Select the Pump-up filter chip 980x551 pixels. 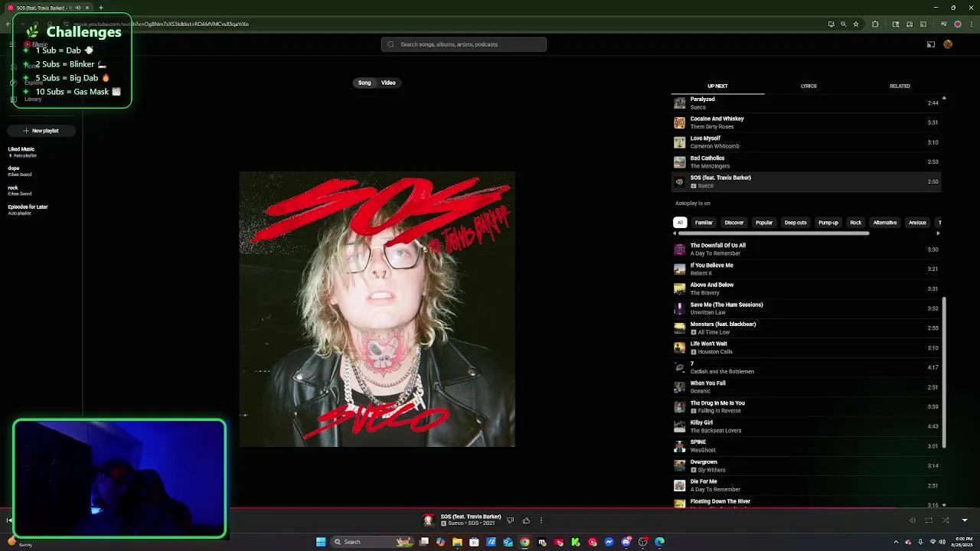point(828,223)
